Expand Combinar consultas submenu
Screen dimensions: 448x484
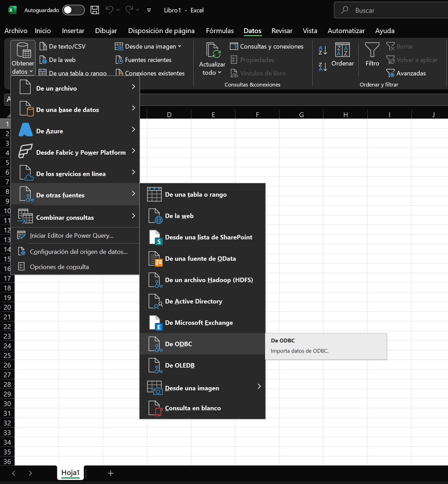tap(75, 217)
